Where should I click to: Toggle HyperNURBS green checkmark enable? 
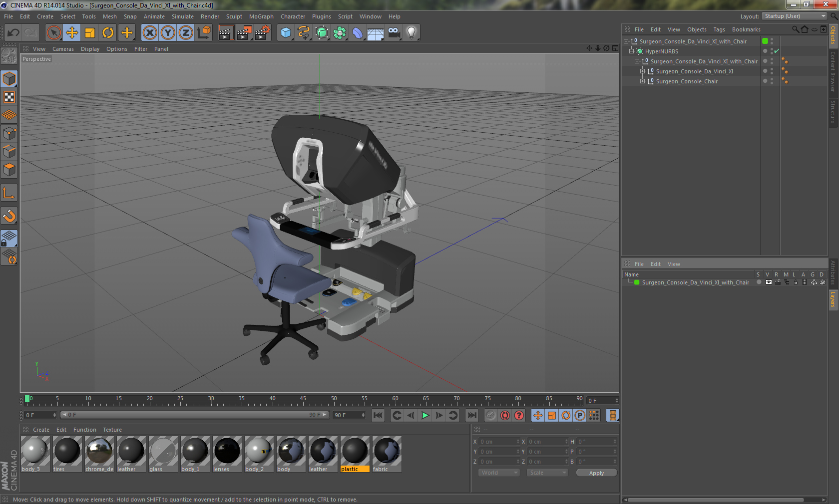[x=777, y=51]
